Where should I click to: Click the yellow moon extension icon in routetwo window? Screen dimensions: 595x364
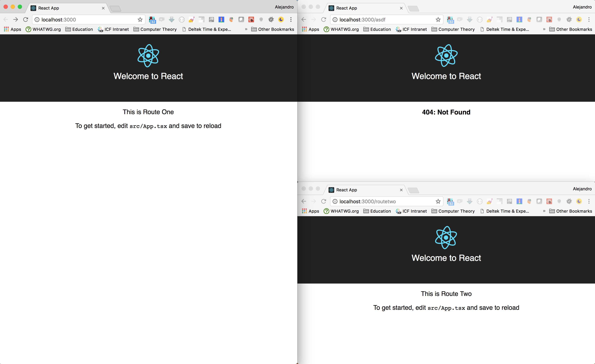579,201
